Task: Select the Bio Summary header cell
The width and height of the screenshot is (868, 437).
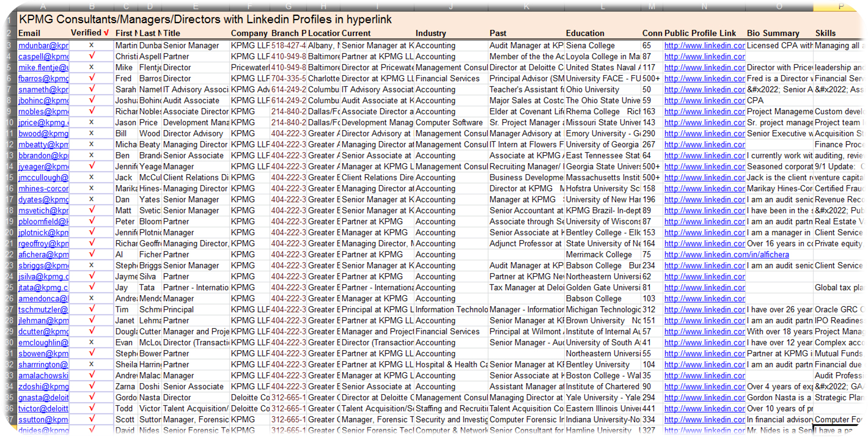Action: tap(773, 34)
